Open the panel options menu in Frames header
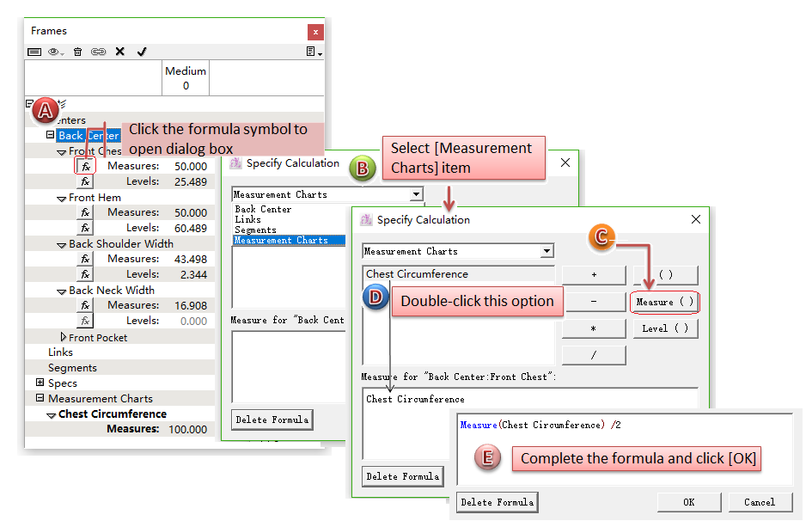This screenshot has height=527, width=812. click(313, 52)
